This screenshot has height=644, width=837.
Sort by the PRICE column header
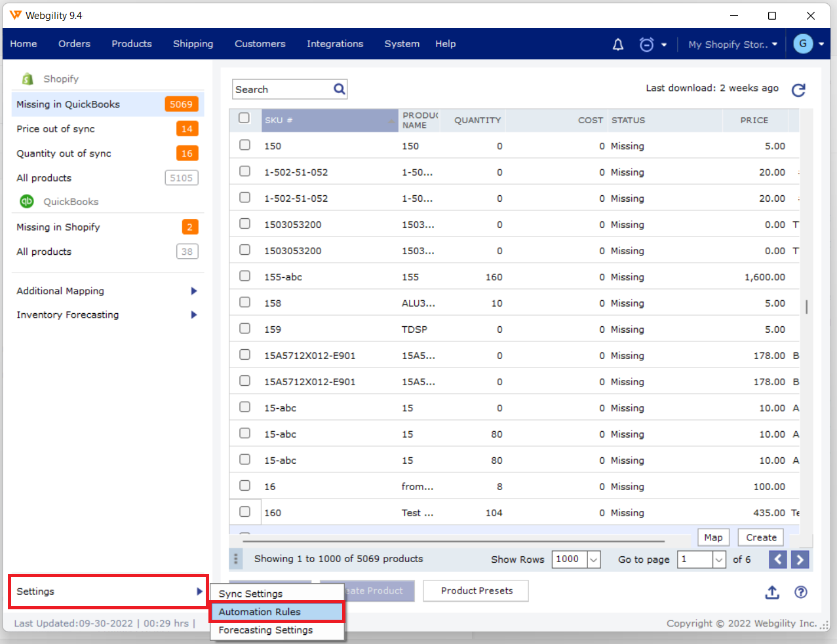[x=754, y=121]
